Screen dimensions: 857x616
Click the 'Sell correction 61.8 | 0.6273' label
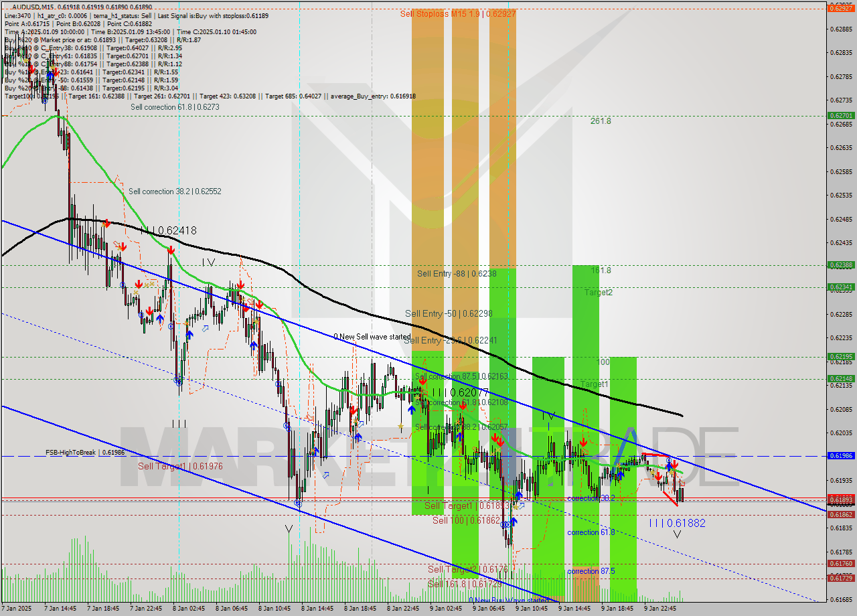175,107
